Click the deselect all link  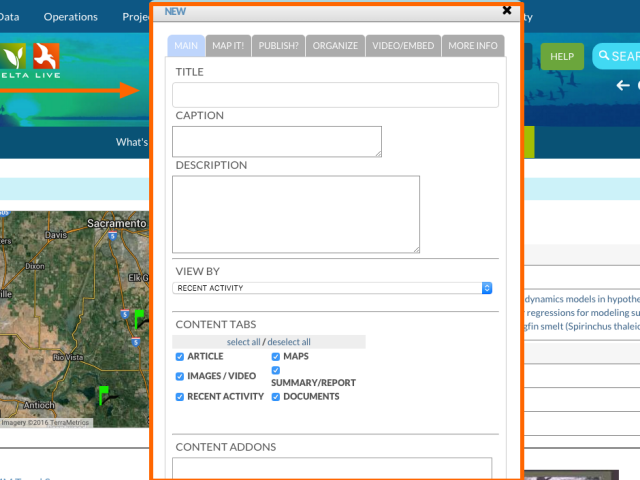tap(289, 342)
